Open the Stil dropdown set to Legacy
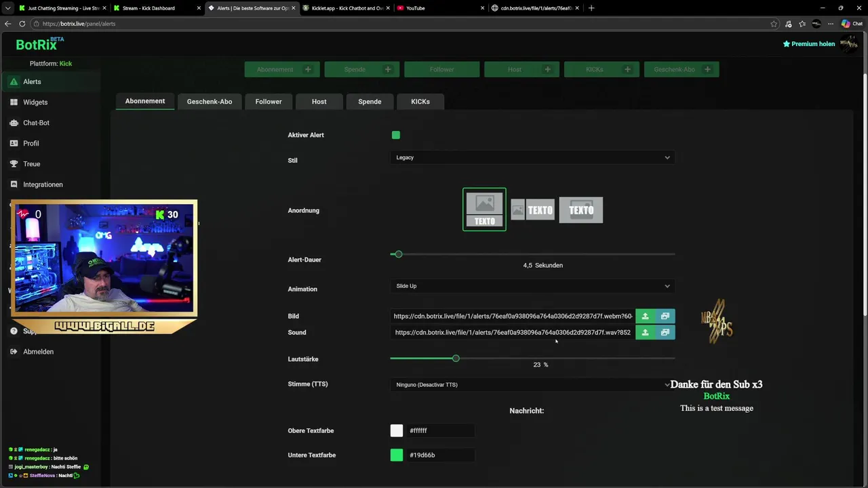This screenshot has height=488, width=868. coord(532,157)
